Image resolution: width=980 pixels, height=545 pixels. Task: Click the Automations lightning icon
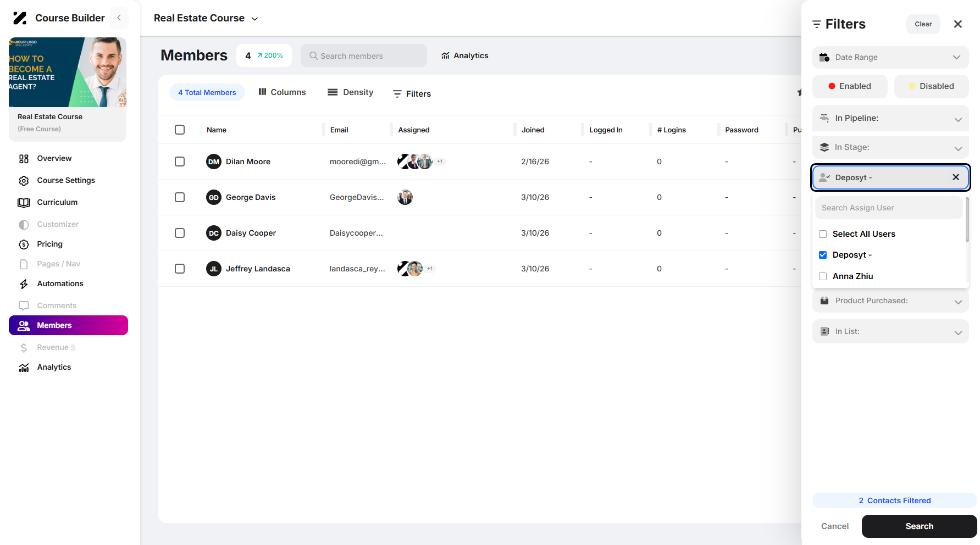coord(24,284)
